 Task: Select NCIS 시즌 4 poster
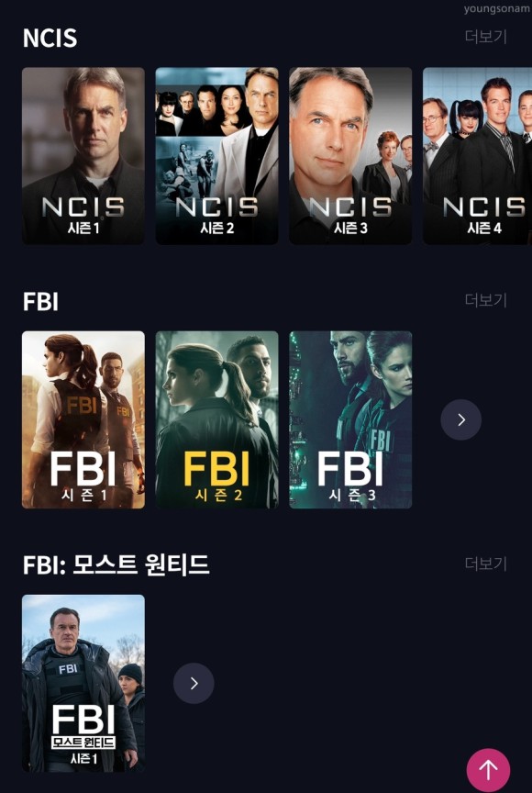pos(478,156)
